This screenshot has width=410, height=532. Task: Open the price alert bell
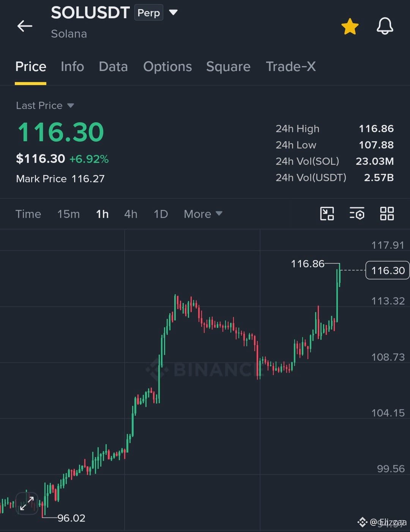(x=385, y=26)
